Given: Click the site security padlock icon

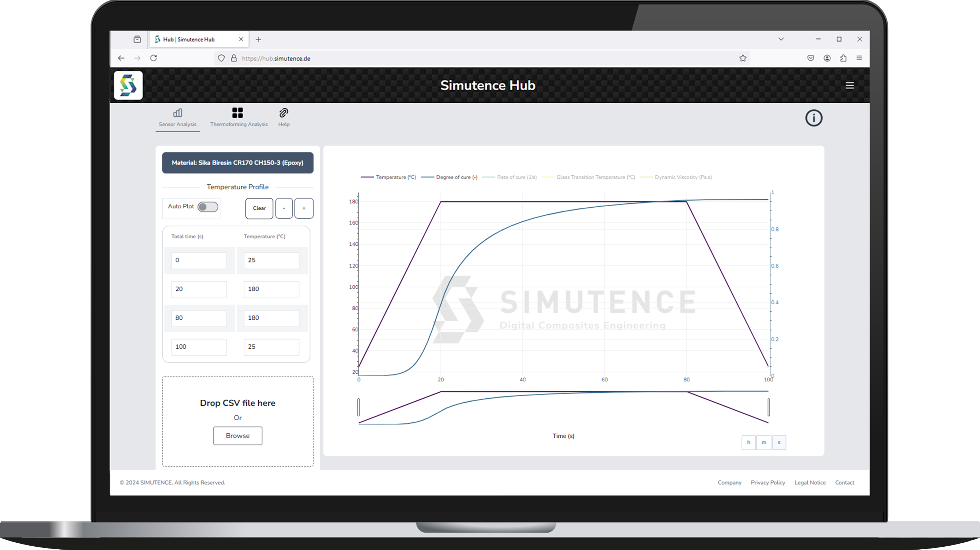Looking at the screenshot, I should pos(234,58).
